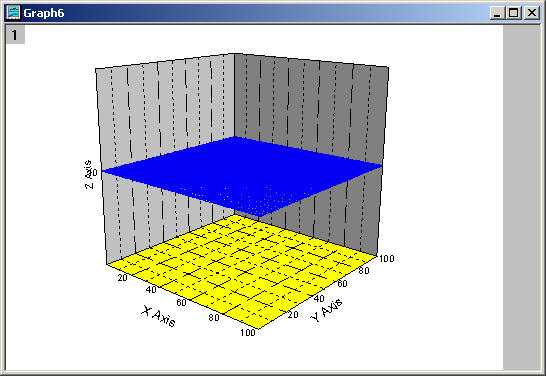This screenshot has width=546, height=376.
Task: Click the 40 tick label on Y axis
Action: [319, 299]
